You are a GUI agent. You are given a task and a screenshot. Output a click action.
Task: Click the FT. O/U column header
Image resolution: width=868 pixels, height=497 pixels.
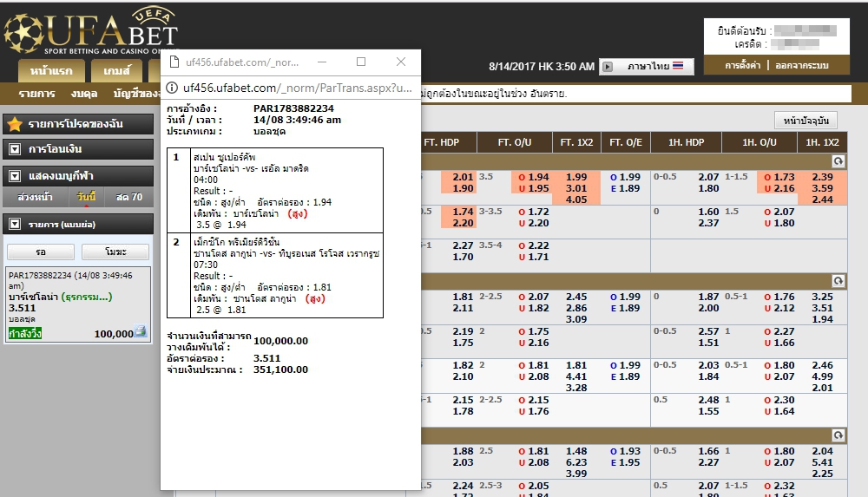click(x=514, y=142)
